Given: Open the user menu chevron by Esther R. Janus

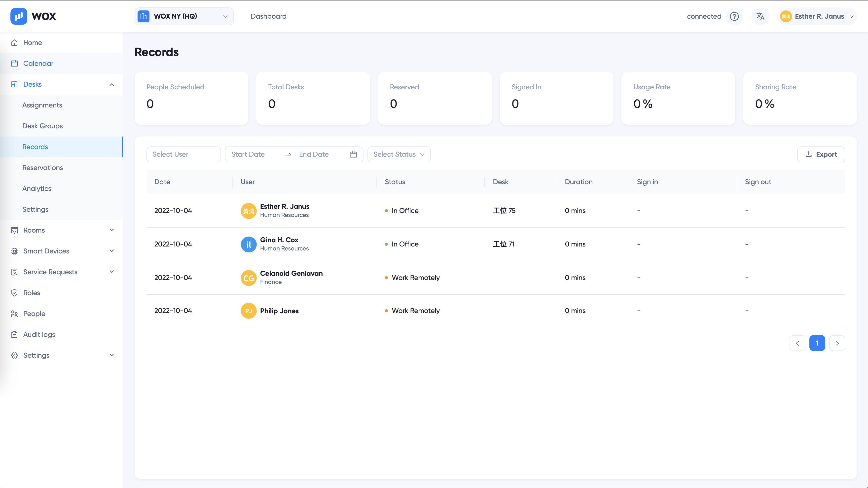Looking at the screenshot, I should 852,16.
